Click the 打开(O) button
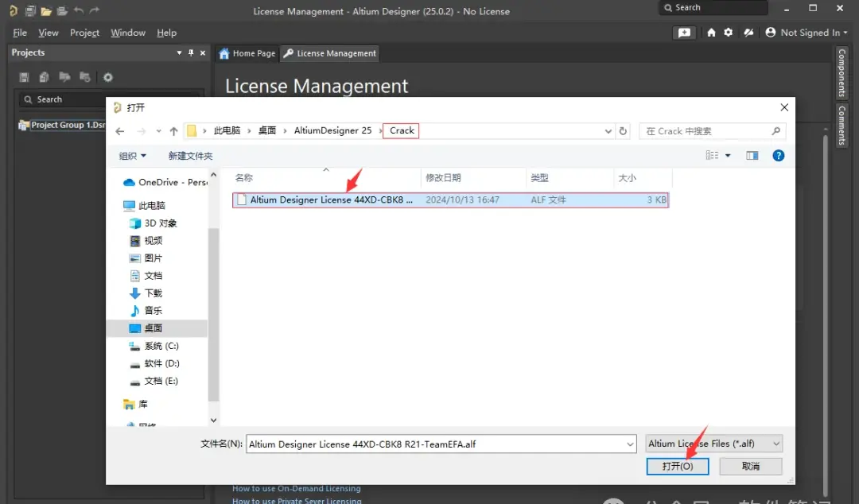The height and width of the screenshot is (504, 859). [678, 466]
